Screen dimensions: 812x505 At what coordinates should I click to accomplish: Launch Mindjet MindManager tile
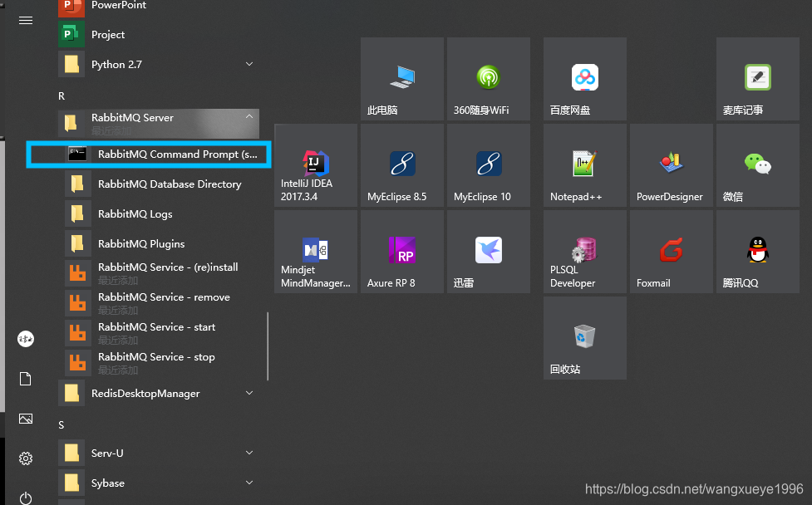click(315, 252)
